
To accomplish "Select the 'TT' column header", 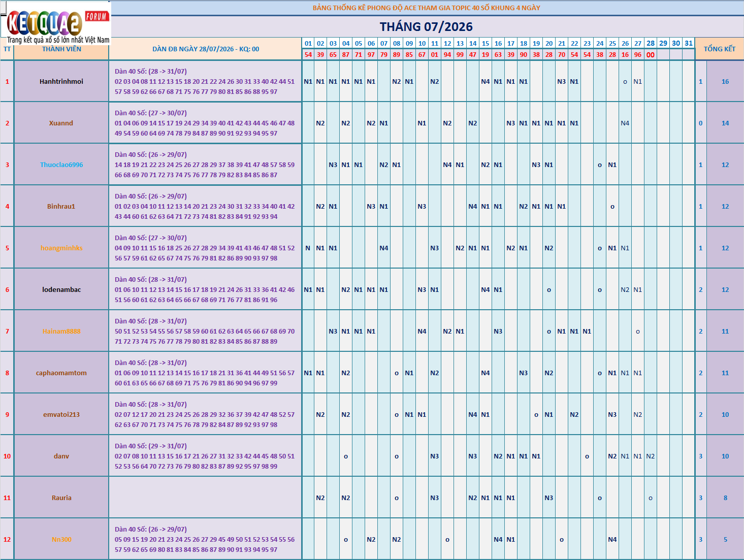I will 7,49.
